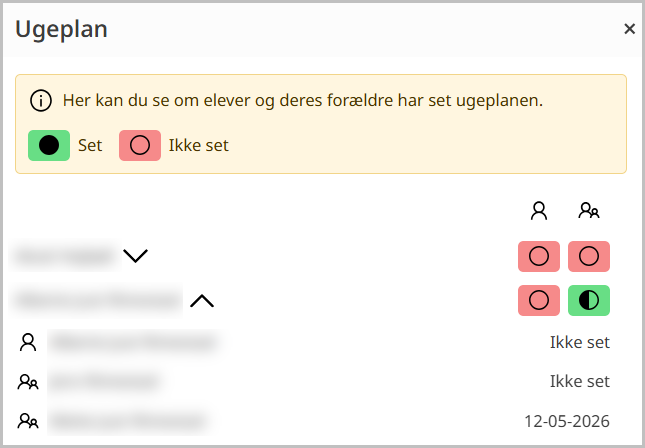The image size is (645, 448).
Task: Click the red 'Ikke set' legend badge
Action: point(140,146)
